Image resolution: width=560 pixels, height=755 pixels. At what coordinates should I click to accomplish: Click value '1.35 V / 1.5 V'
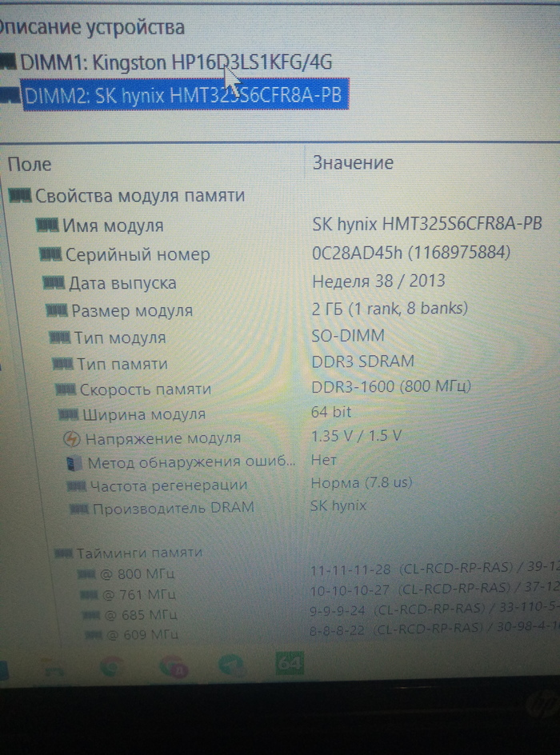point(356,436)
